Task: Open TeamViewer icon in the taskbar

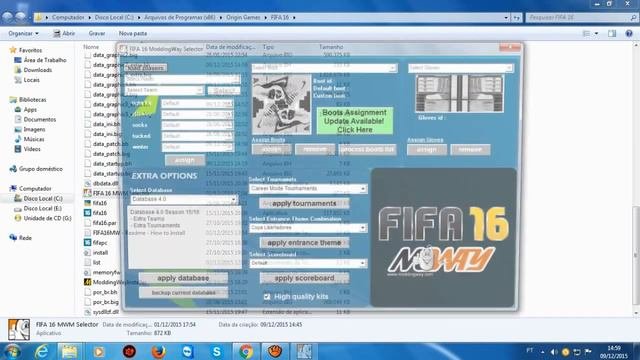Action: pos(188,351)
